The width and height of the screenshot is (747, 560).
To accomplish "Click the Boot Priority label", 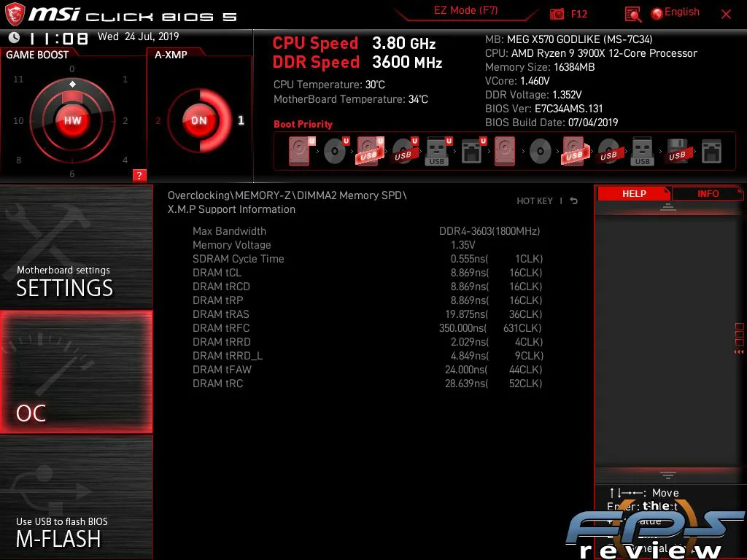I will 303,124.
